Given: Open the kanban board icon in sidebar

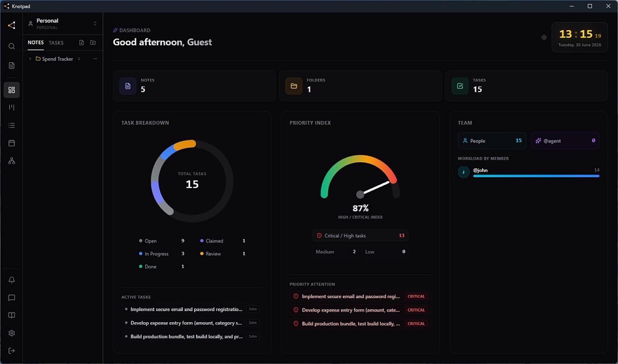Looking at the screenshot, I should click(12, 108).
